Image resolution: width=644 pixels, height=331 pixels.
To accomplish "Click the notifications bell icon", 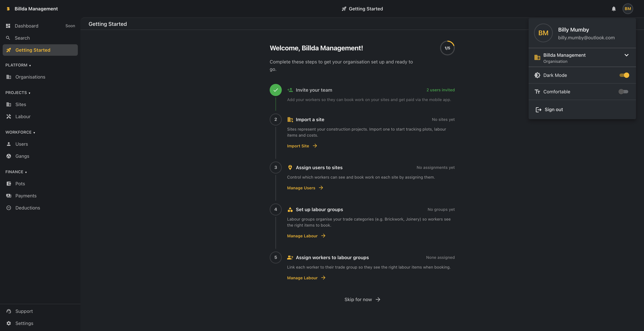I will pyautogui.click(x=613, y=9).
